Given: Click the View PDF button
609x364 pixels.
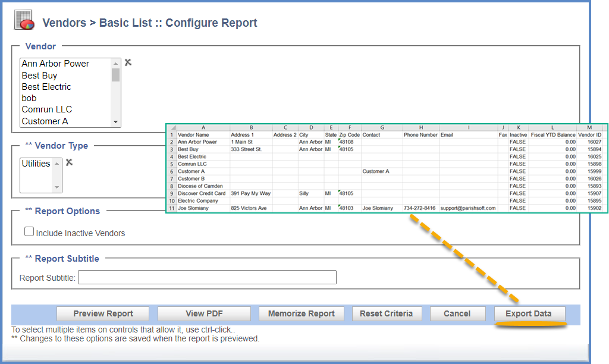Looking at the screenshot, I should click(204, 313).
